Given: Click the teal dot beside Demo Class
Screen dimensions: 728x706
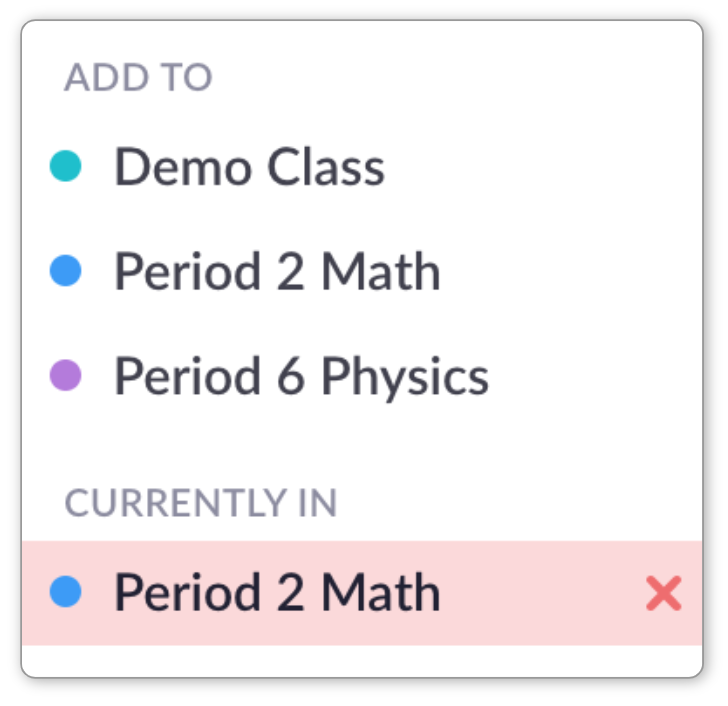Looking at the screenshot, I should point(66,167).
